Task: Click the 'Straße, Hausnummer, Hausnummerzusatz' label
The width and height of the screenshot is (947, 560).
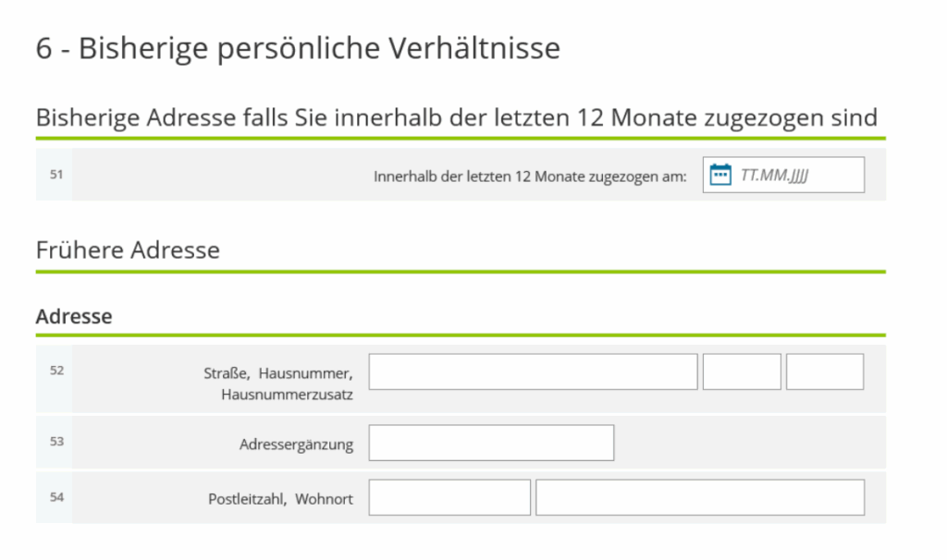Action: 278,383
